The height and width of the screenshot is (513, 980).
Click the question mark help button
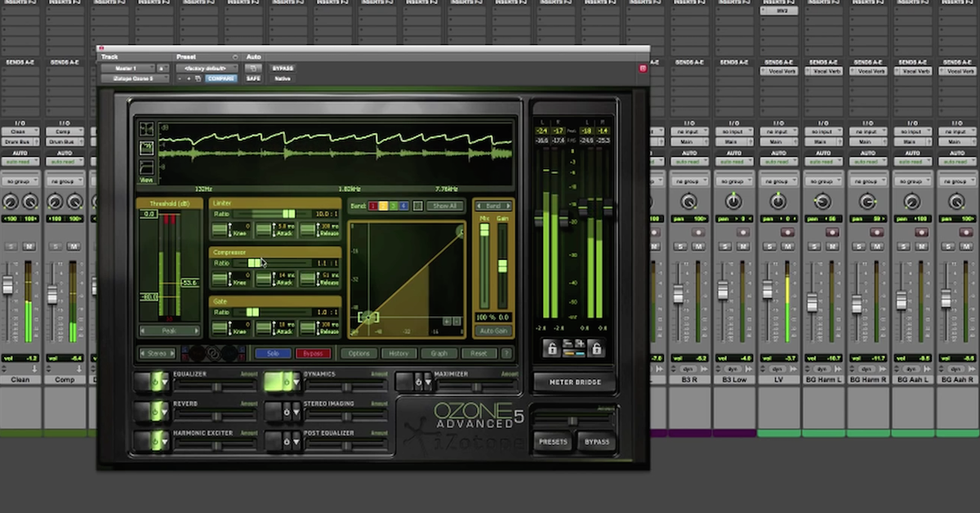pos(506,354)
